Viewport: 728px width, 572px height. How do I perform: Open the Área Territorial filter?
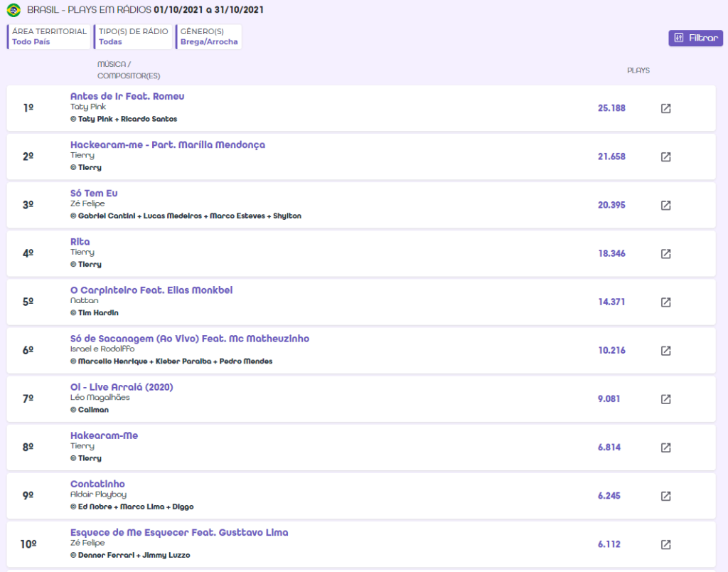[50, 37]
